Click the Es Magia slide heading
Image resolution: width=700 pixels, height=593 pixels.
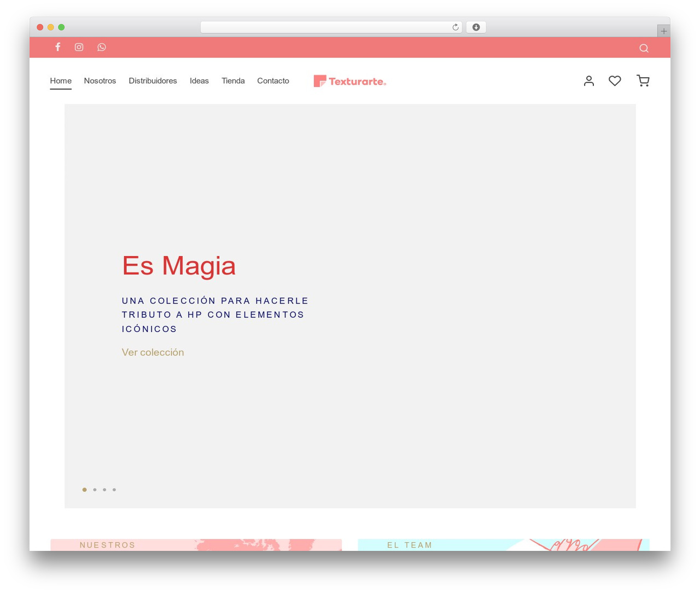pos(179,266)
